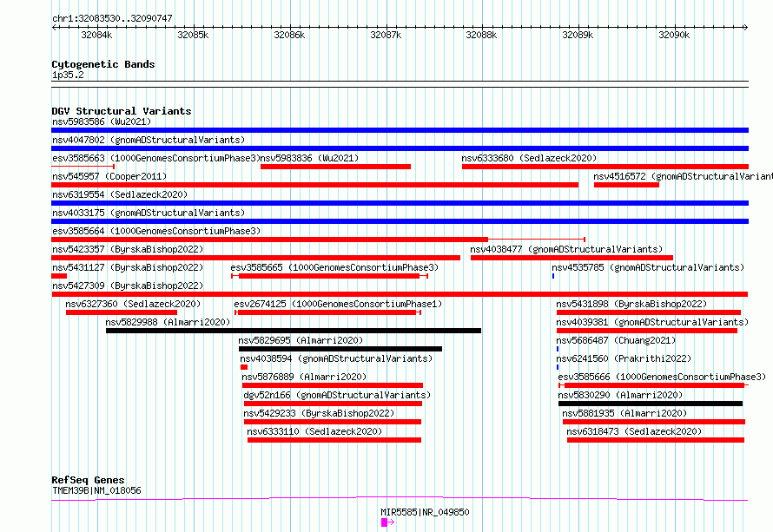Select nsv4039381 gnomAD variant label

652,322
